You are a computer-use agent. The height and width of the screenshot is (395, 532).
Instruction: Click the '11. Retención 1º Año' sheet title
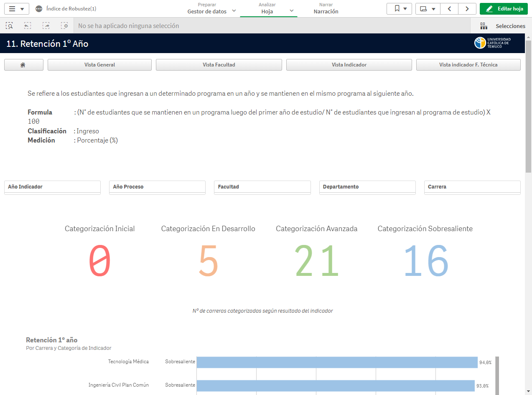point(47,43)
